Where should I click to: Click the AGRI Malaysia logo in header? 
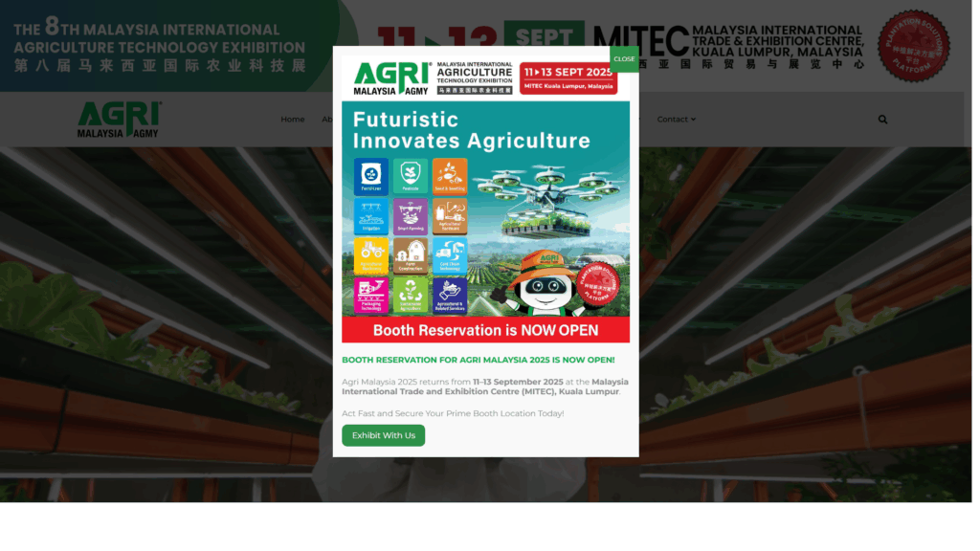point(119,120)
